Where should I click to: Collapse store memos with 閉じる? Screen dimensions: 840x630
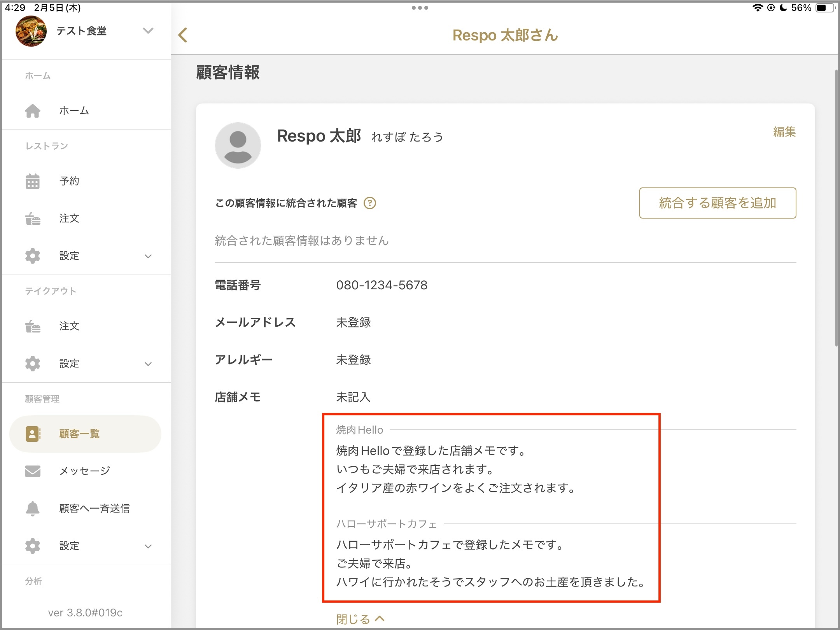click(x=360, y=619)
